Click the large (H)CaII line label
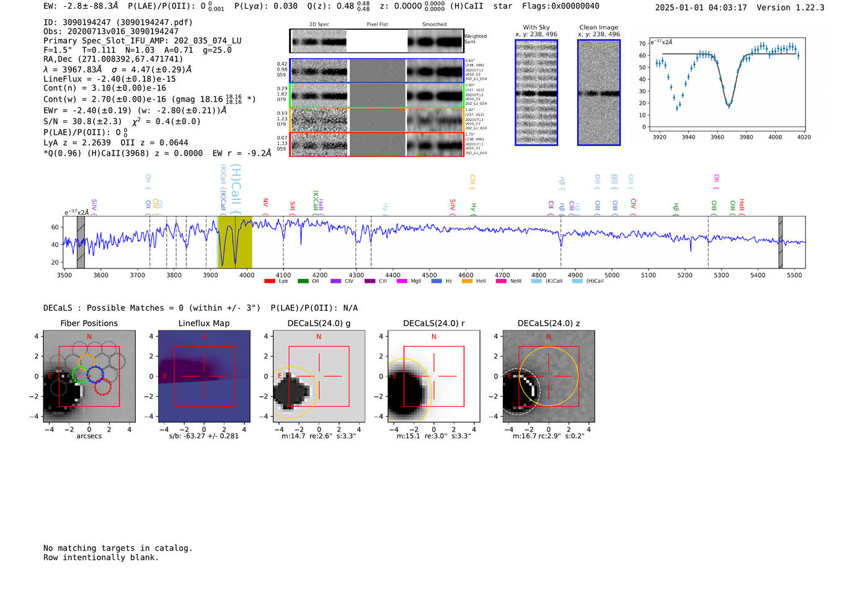 point(236,184)
